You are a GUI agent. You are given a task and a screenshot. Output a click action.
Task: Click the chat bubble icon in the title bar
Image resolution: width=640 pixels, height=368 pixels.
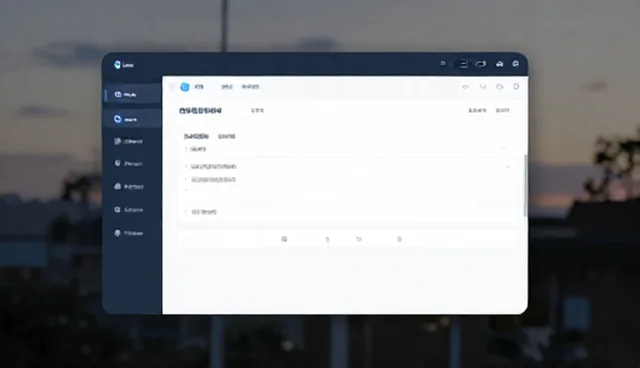pos(516,64)
